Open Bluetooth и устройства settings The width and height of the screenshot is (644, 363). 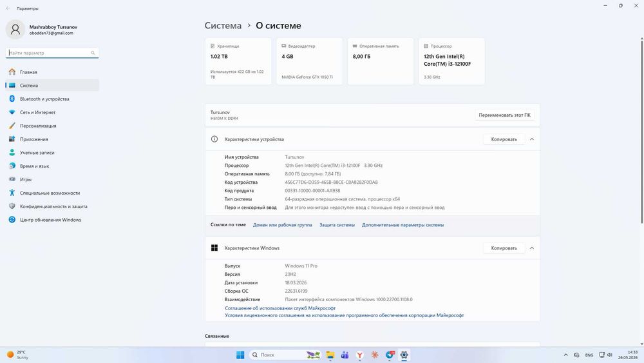tap(52, 99)
